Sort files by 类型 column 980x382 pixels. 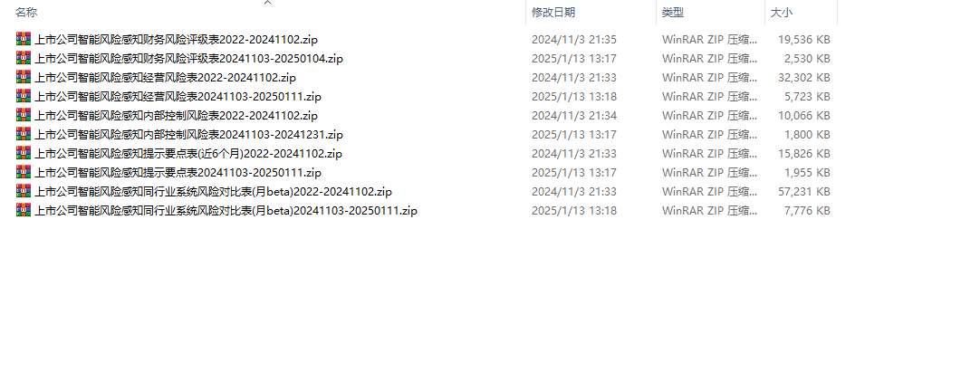tap(673, 12)
